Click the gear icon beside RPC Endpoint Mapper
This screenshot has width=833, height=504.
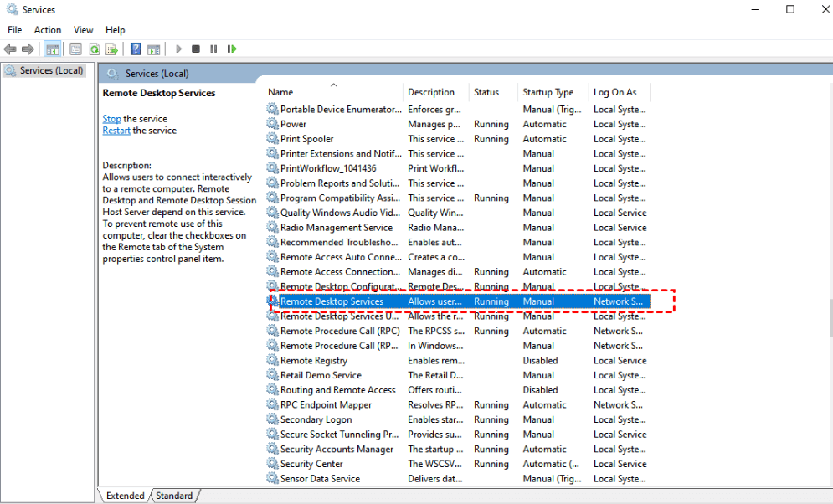coord(273,404)
